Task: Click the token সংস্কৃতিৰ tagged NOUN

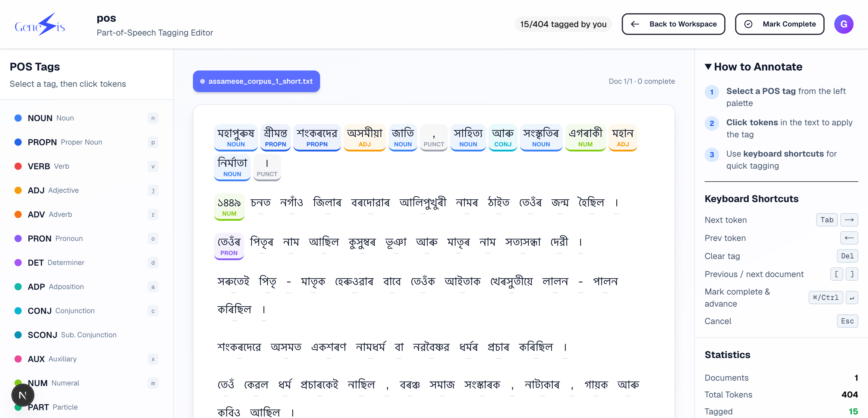Action: coord(541,137)
